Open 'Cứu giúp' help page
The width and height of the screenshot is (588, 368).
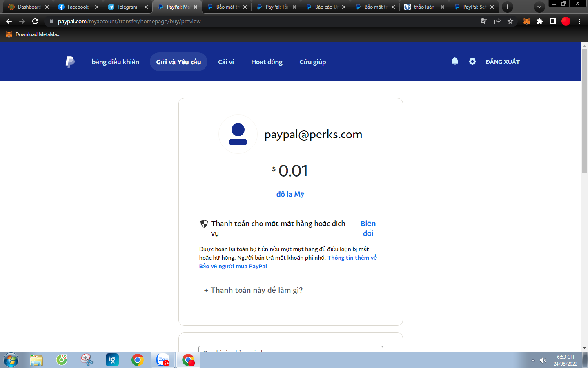coord(313,62)
